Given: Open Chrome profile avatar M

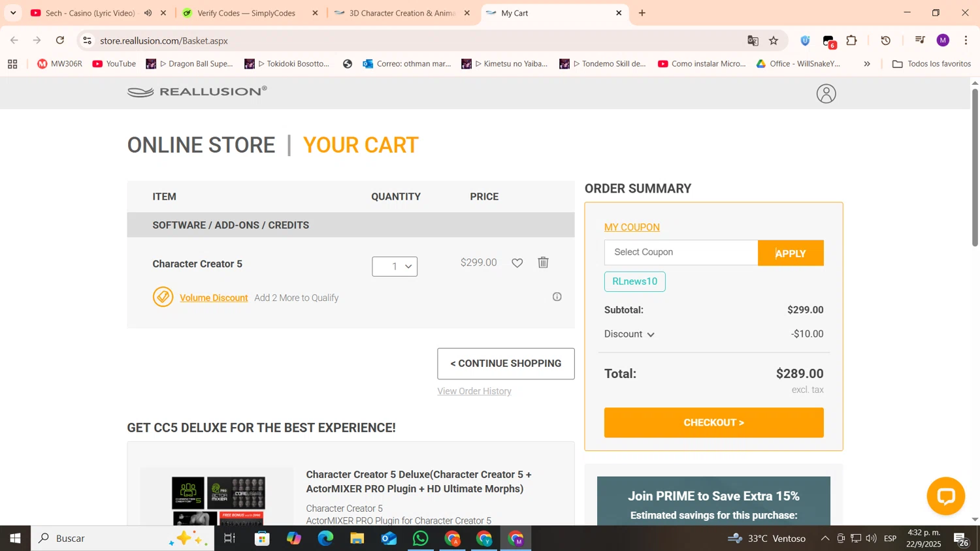Looking at the screenshot, I should (x=942, y=40).
